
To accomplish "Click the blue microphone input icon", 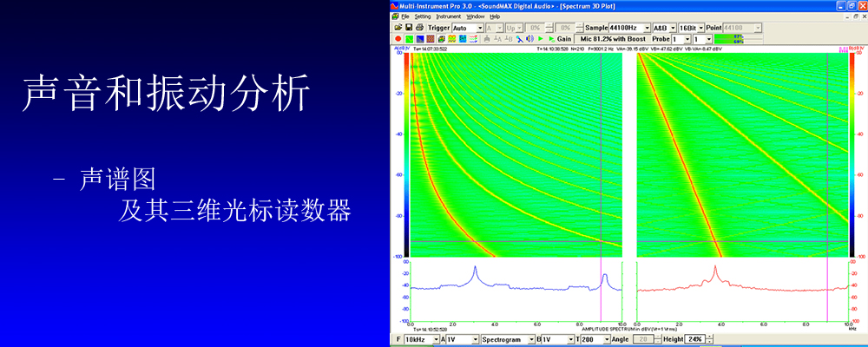I will pos(520,39).
